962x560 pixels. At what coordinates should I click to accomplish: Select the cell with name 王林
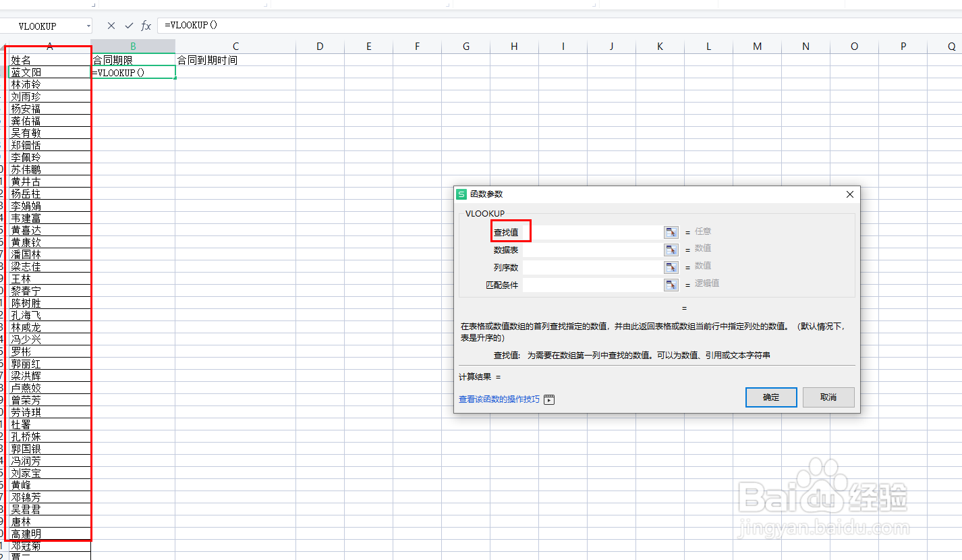(x=49, y=279)
